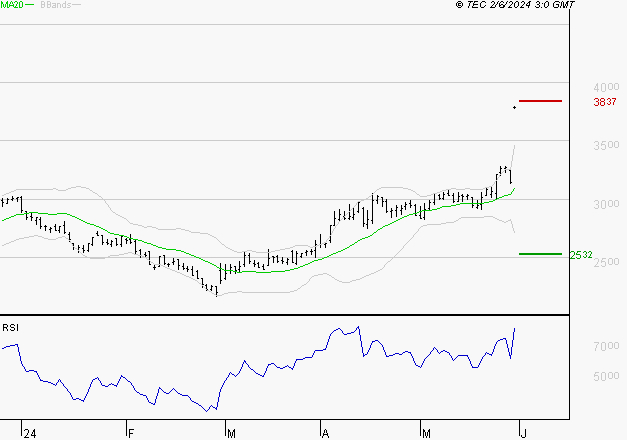This screenshot has height=440, width=627.
Task: Click the RSI panel label
Action: click(x=10, y=328)
